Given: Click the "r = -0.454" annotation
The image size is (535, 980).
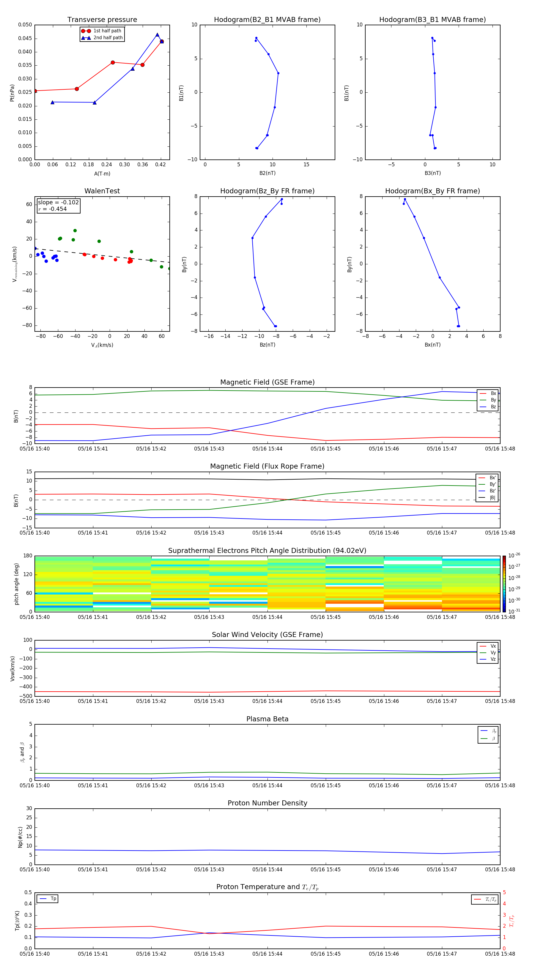Looking at the screenshot, I should coord(53,209).
